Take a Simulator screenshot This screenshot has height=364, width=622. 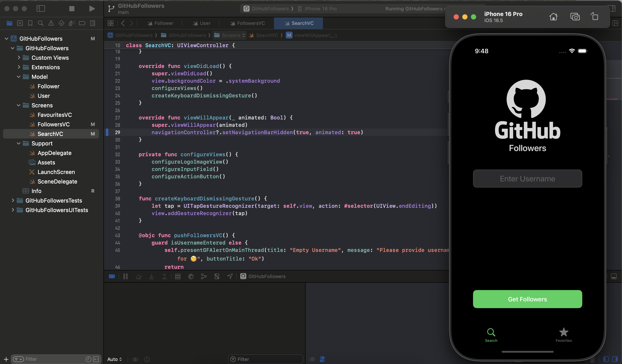pos(575,17)
